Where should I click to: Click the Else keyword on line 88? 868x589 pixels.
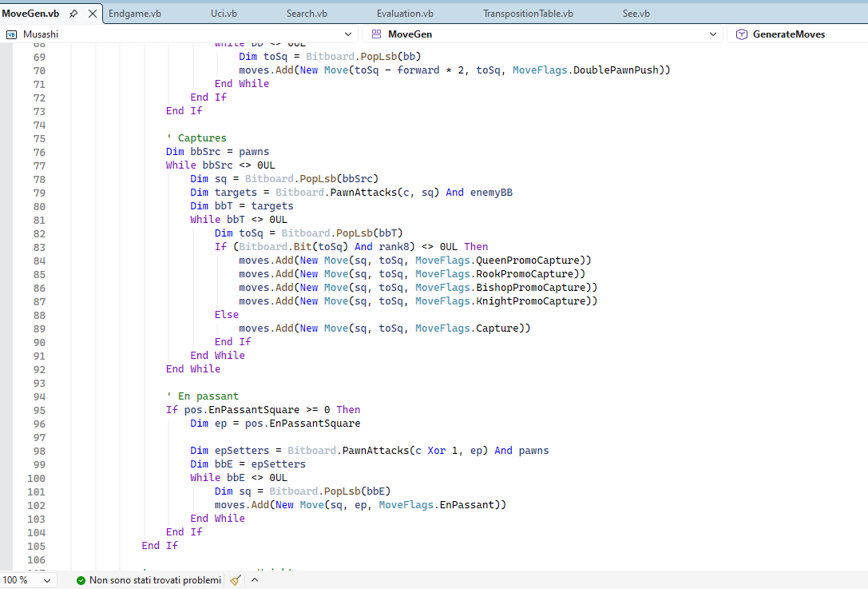(227, 315)
